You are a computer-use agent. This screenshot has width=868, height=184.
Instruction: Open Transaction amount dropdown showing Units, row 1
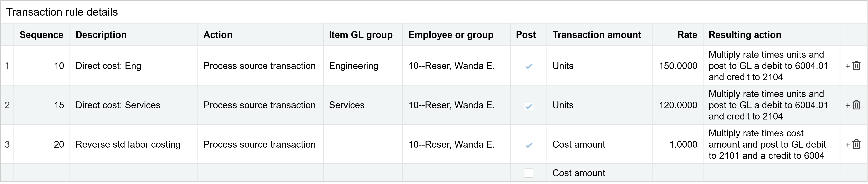(599, 66)
